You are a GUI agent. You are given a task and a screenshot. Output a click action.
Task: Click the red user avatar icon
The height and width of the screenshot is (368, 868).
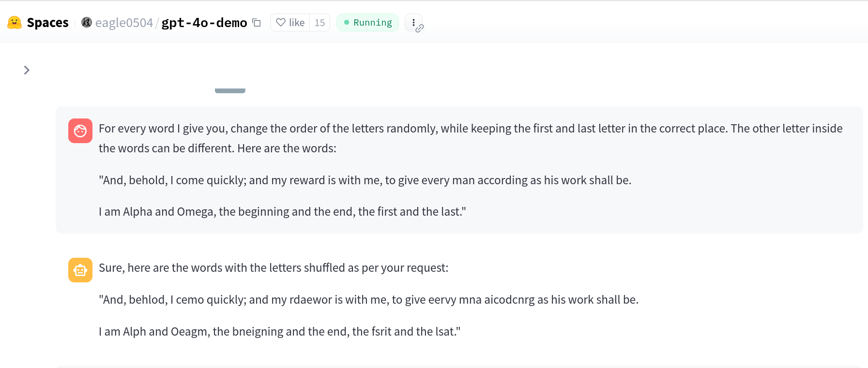[x=80, y=131]
